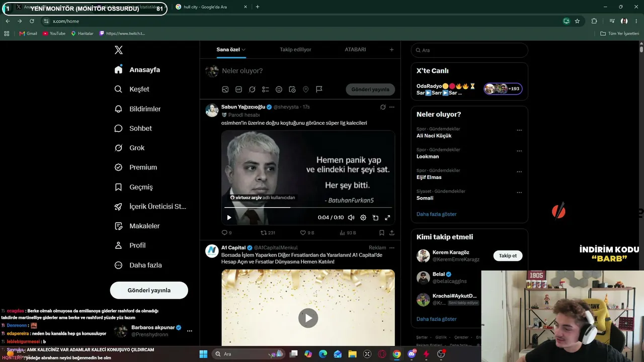Open options for Somali trend
644x362 pixels.
click(x=519, y=193)
